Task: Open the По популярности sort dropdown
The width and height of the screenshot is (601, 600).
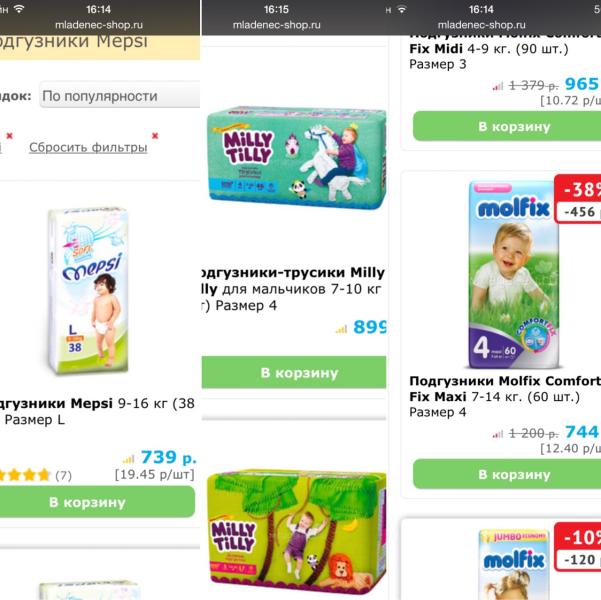Action: (x=120, y=95)
